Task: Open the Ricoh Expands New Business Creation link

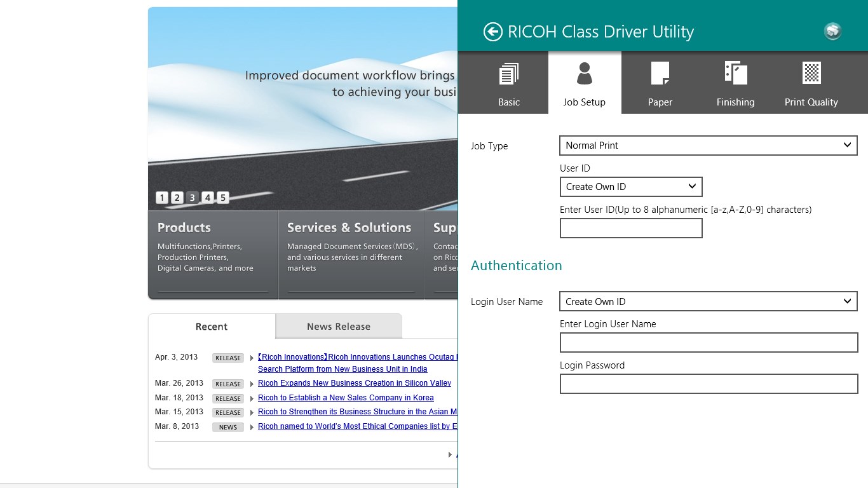Action: point(354,383)
